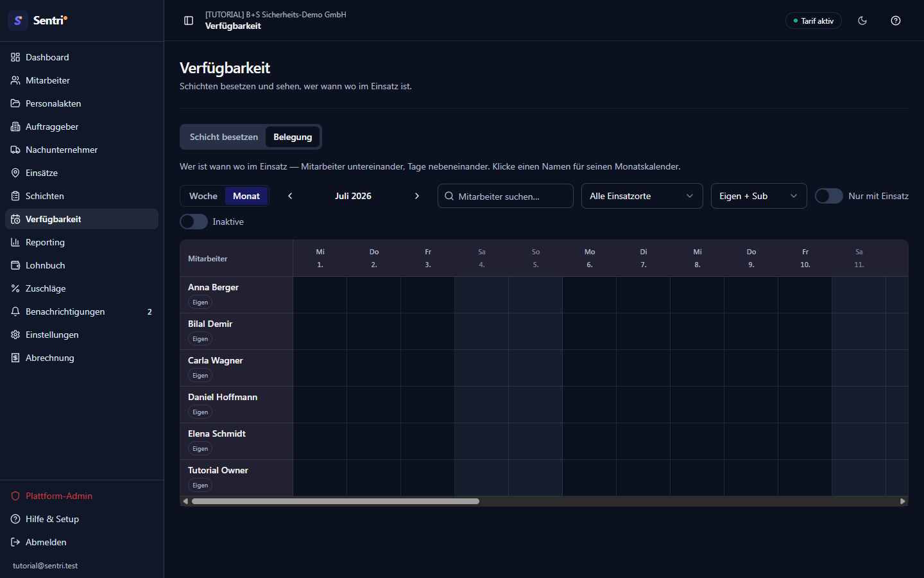The image size is (924, 578).
Task: Click Anna Berger's Eigen badge
Action: tap(200, 302)
